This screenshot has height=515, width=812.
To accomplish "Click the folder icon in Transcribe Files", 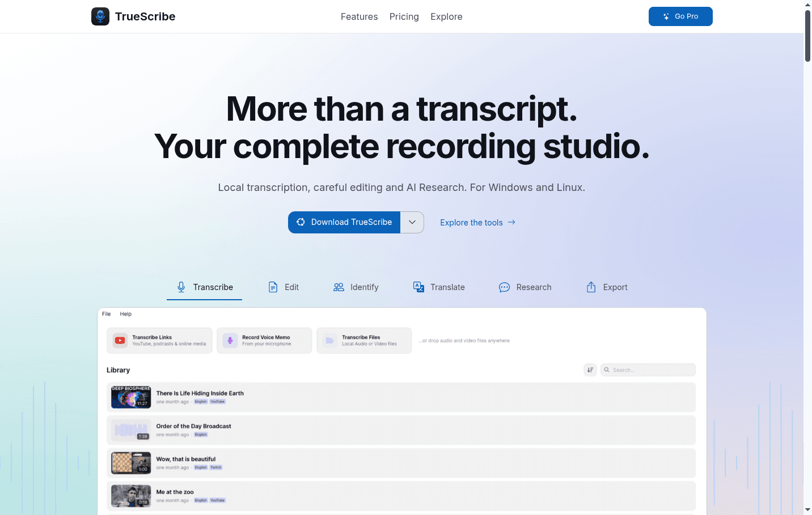I will pyautogui.click(x=329, y=341).
